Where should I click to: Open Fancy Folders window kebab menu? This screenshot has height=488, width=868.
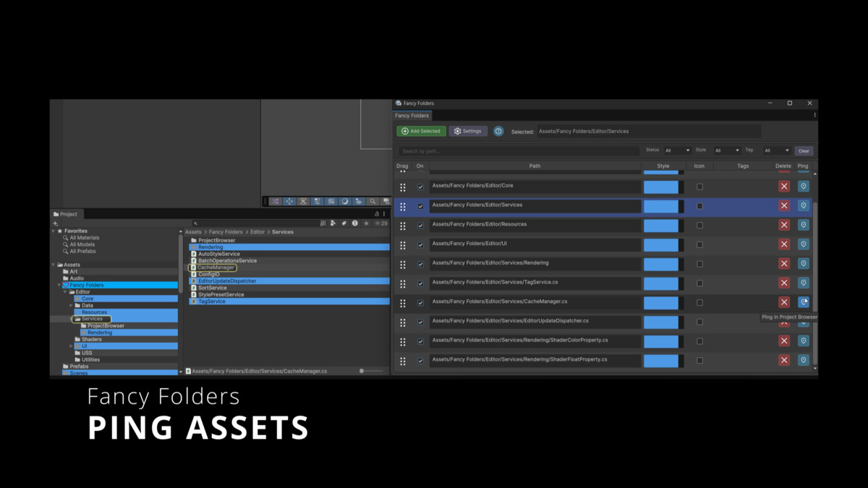pos(814,116)
